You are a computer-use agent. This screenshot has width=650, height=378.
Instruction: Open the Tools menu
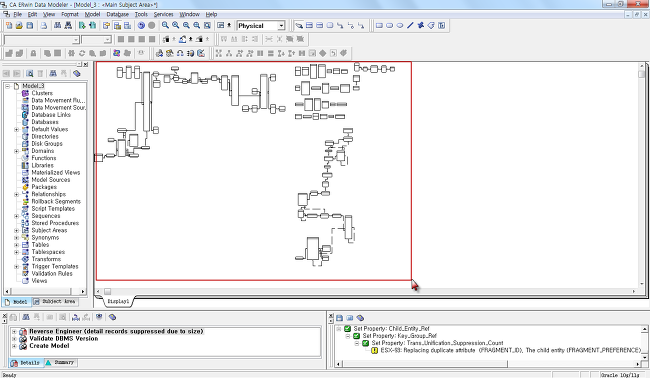[141, 14]
